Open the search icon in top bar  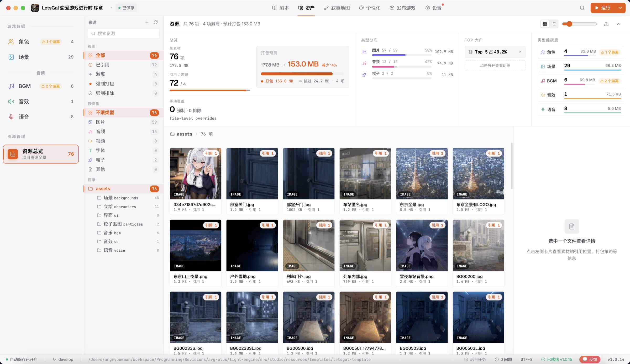point(582,8)
